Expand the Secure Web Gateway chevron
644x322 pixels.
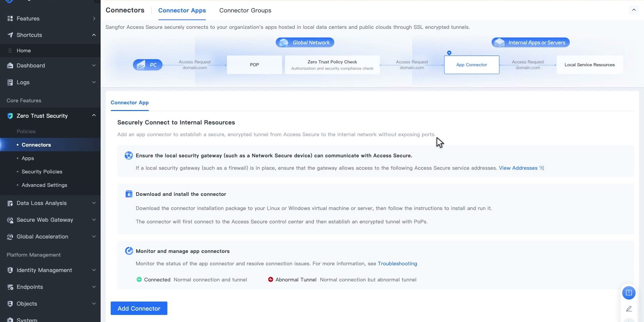click(94, 220)
